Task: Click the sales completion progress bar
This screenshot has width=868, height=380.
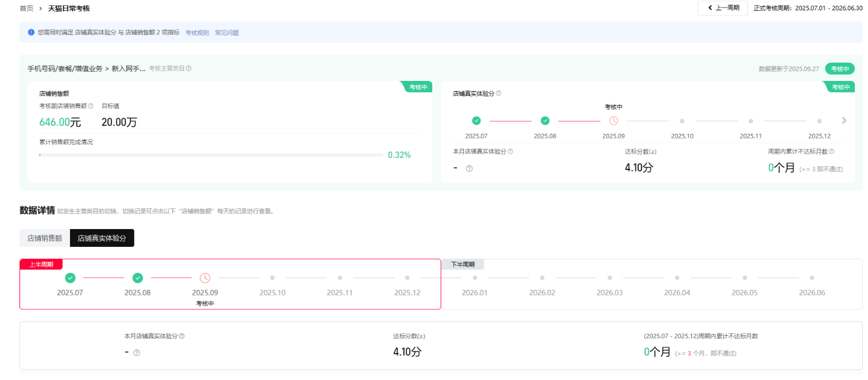Action: pos(211,155)
